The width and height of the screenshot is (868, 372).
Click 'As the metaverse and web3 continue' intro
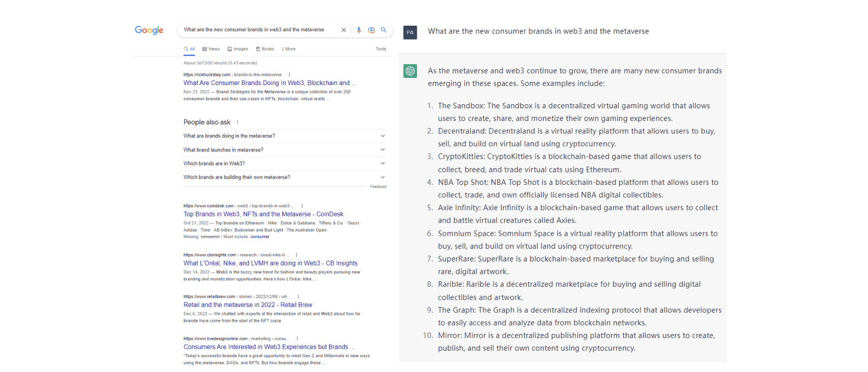(x=575, y=77)
